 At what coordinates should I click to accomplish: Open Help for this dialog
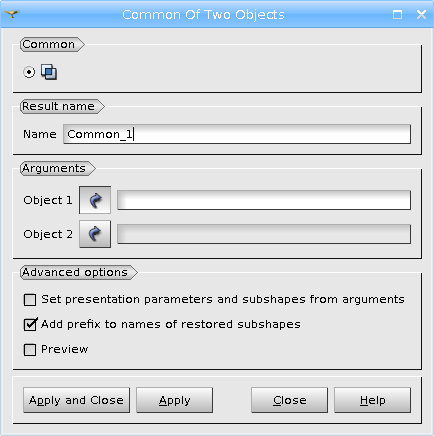372,400
